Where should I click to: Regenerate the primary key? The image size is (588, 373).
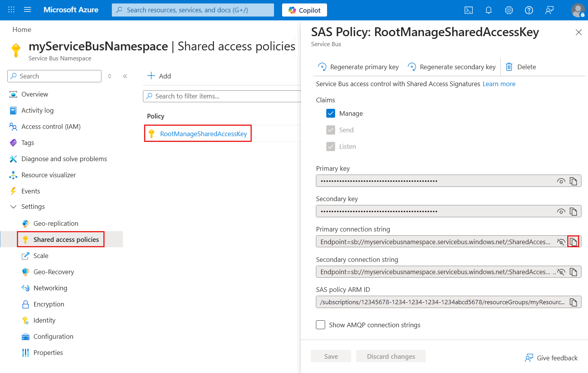pos(358,67)
